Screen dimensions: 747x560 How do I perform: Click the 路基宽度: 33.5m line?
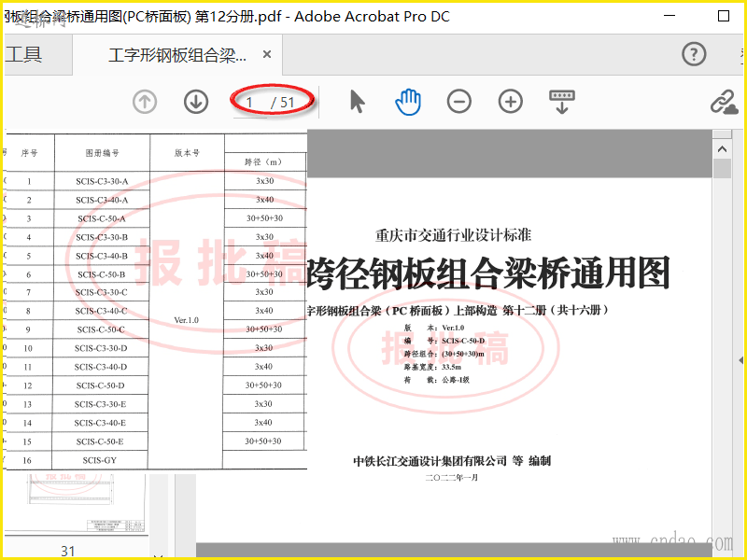[x=432, y=367]
